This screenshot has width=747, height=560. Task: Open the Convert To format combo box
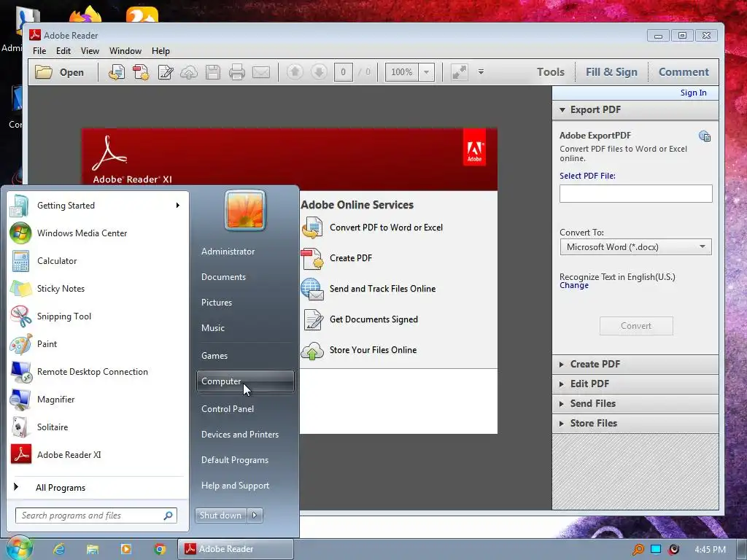click(x=635, y=246)
